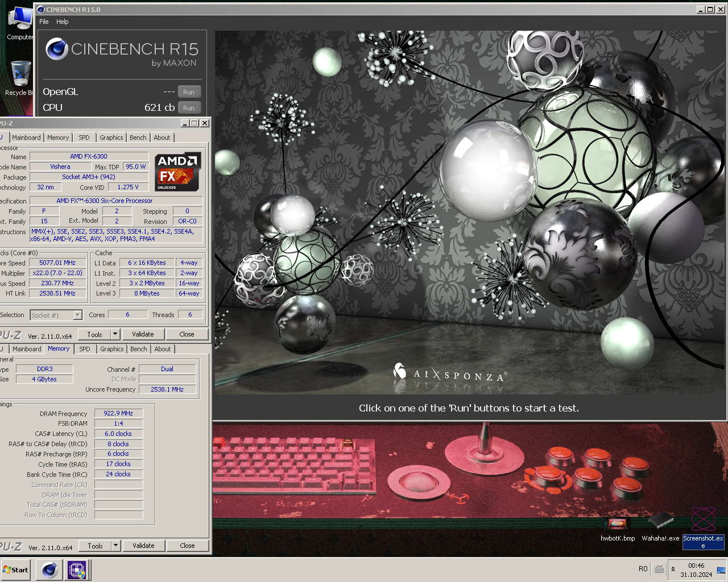This screenshot has width=728, height=582.
Task: Click the empty Command Rate (CR) field
Action: [118, 484]
